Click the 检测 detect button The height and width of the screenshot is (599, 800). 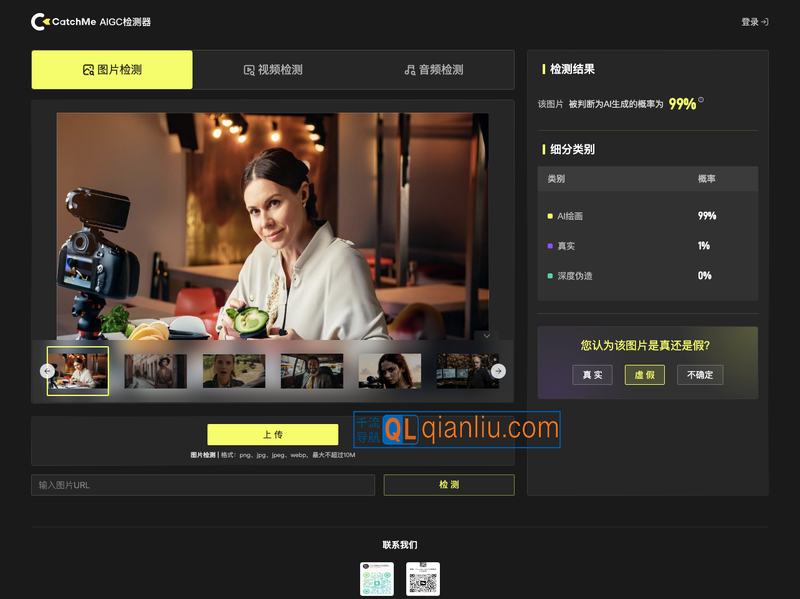pyautogui.click(x=449, y=485)
